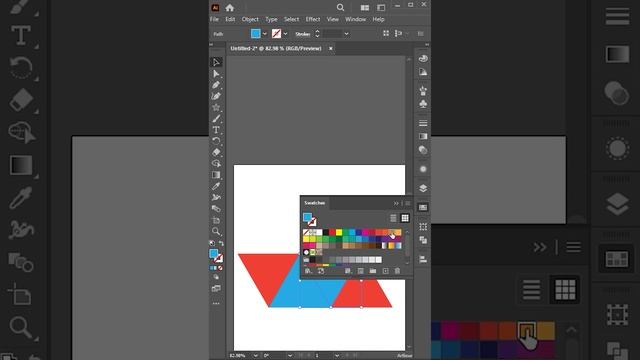The image size is (640, 360).
Task: Open the Search magnifier in title bar
Action: pyautogui.click(x=340, y=7)
